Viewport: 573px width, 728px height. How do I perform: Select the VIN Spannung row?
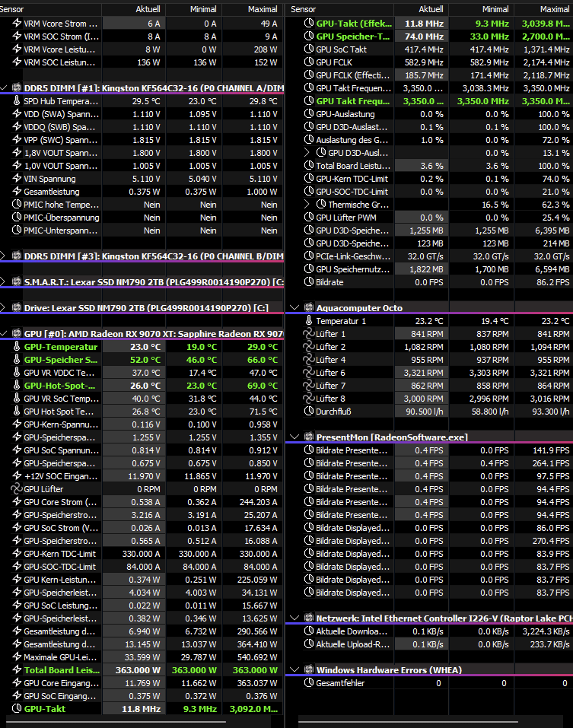142,179
